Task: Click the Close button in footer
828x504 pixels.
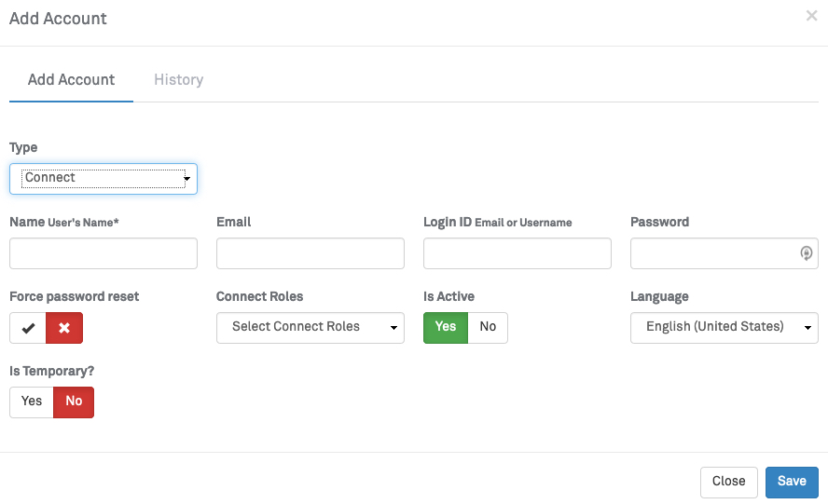Action: pyautogui.click(x=728, y=482)
